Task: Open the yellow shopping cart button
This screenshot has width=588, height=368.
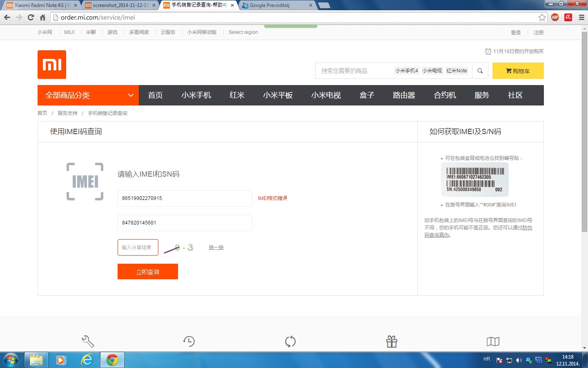Action: pyautogui.click(x=518, y=71)
